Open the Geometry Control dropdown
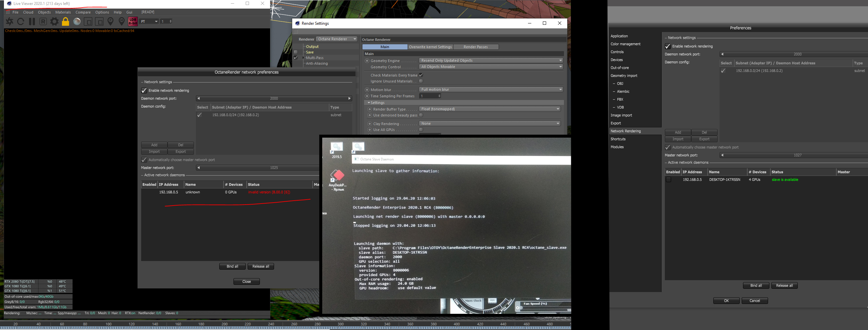The image size is (868, 330). coord(491,67)
